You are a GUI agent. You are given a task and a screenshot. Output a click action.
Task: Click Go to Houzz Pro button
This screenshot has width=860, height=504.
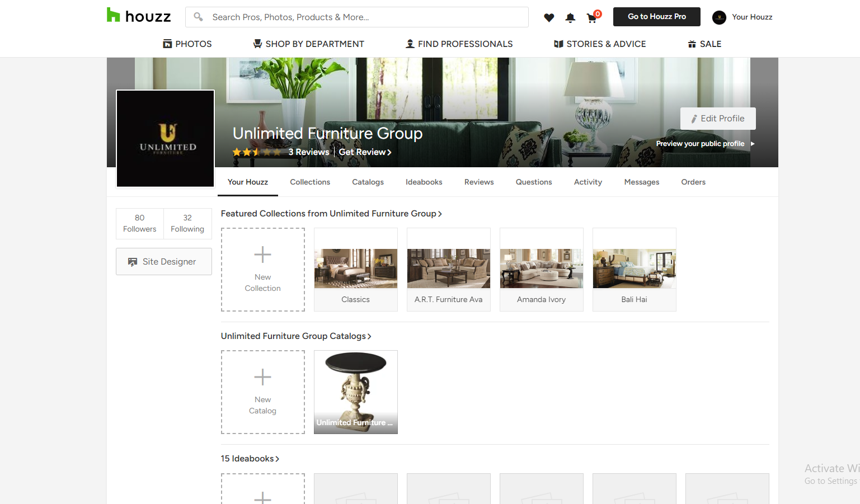[657, 17]
